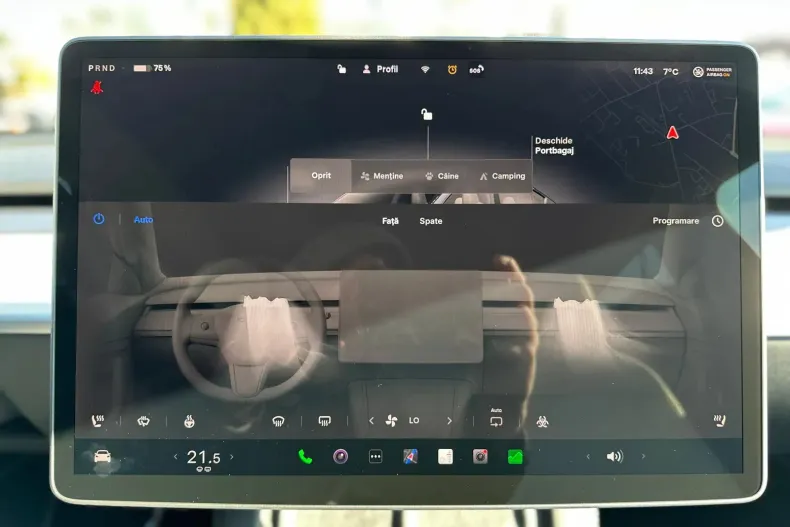Open Programare scheduling
The image size is (790, 527).
[676, 221]
